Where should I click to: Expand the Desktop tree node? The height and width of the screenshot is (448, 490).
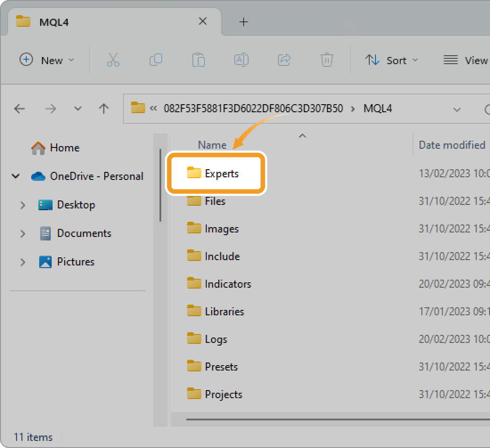tap(23, 205)
